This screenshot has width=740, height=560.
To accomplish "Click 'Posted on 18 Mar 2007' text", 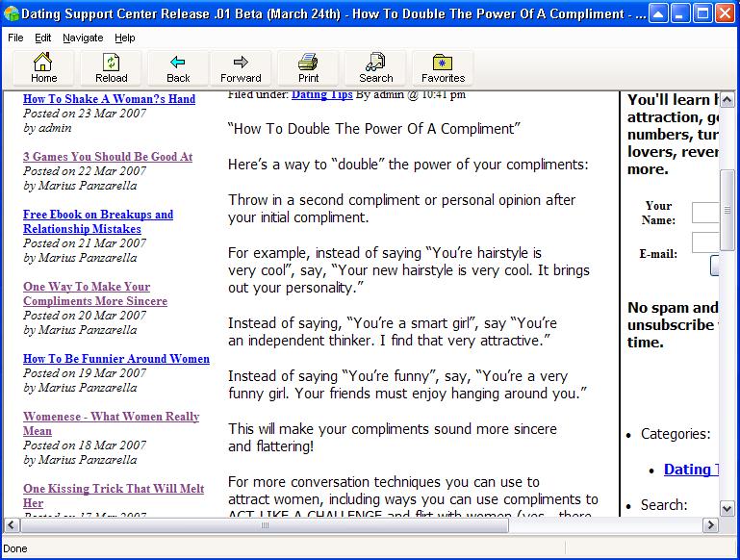I will point(85,445).
